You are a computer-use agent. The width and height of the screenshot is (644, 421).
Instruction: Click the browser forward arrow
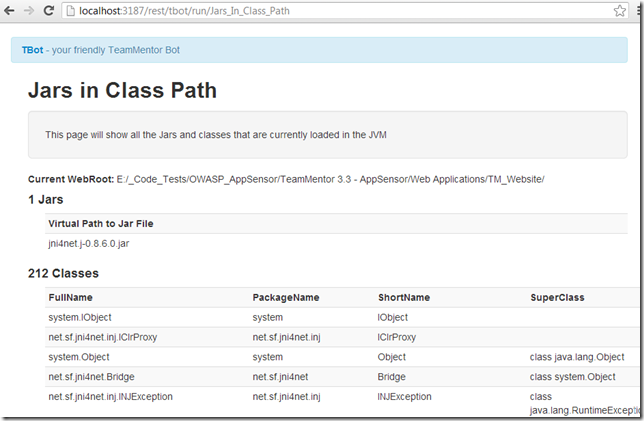(x=31, y=10)
